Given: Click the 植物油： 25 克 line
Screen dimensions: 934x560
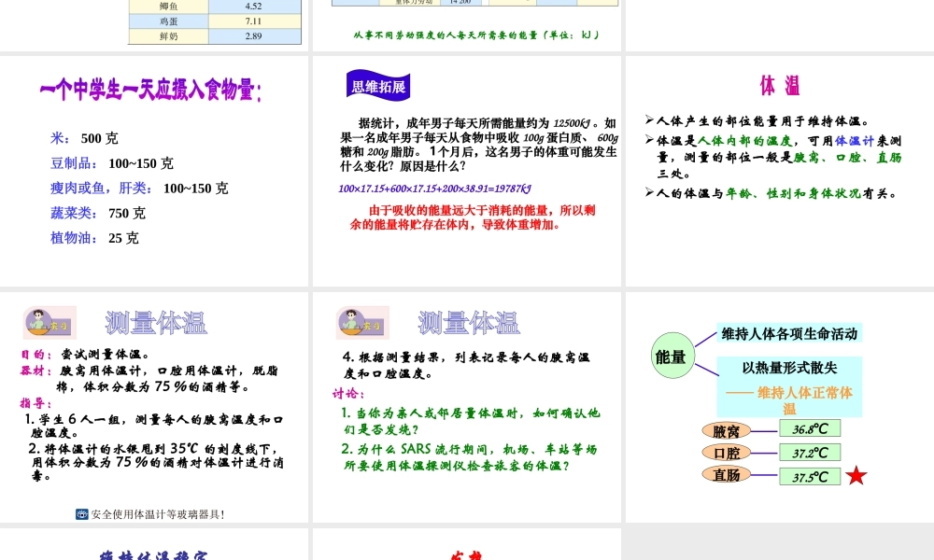Looking at the screenshot, I should [94, 238].
